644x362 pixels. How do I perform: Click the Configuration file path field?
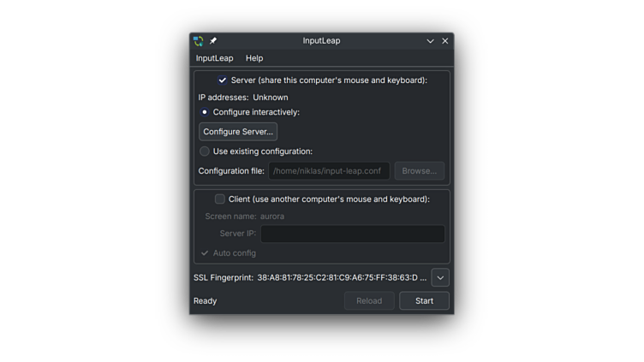[329, 171]
